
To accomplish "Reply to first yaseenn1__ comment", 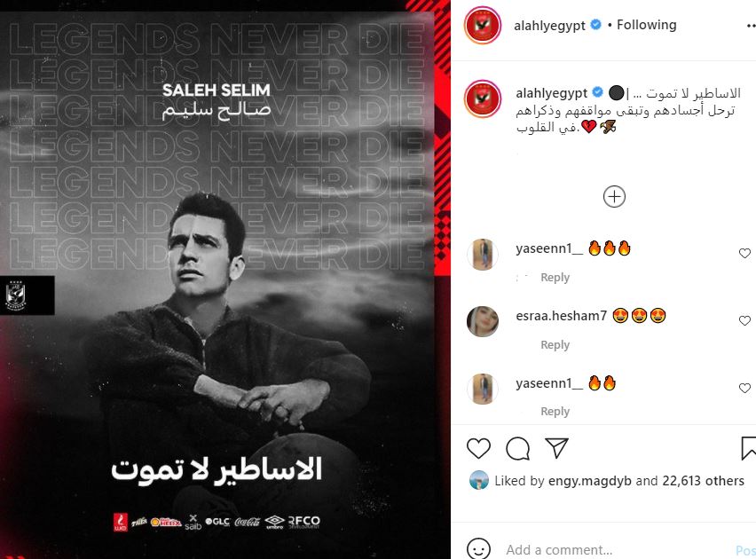I will [555, 278].
